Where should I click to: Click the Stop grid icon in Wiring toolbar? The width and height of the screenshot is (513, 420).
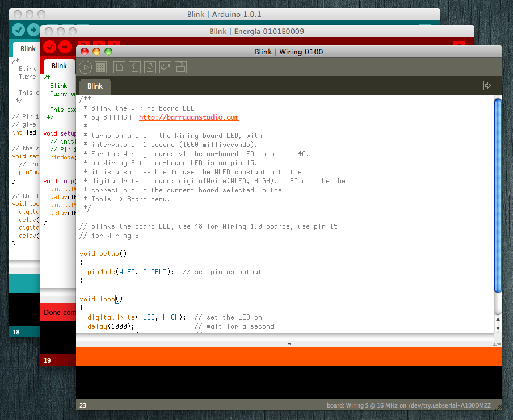pos(101,68)
